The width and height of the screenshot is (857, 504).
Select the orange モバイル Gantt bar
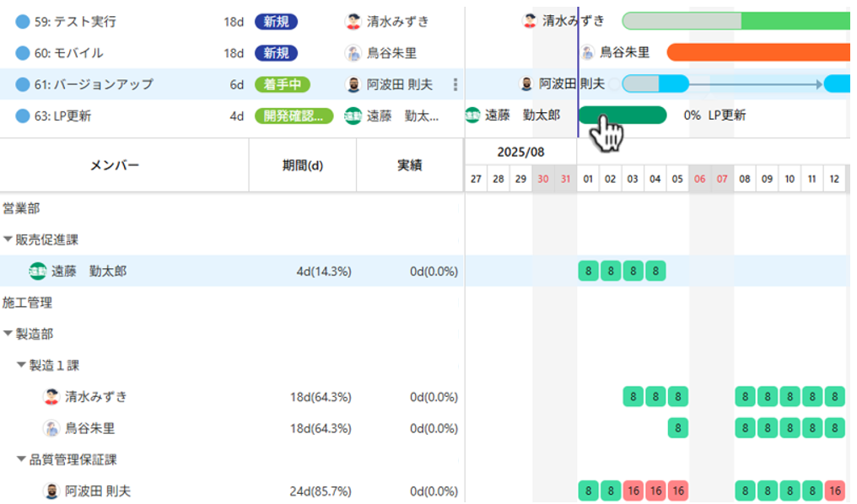tap(757, 53)
